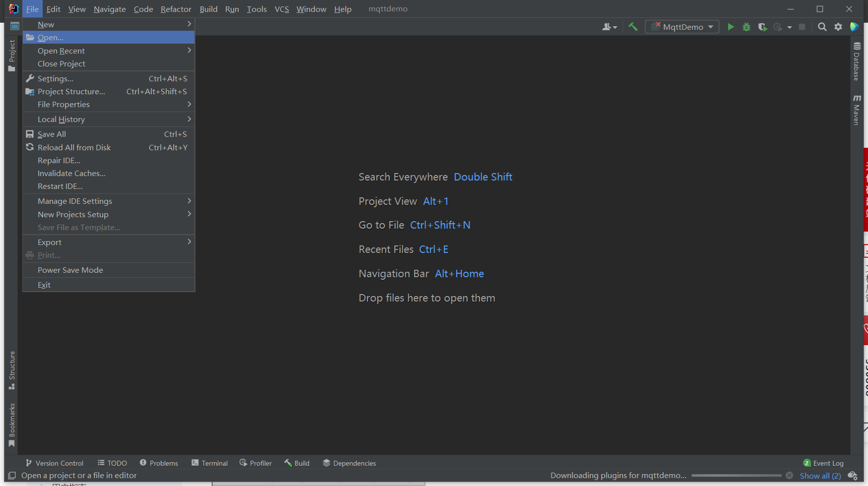The height and width of the screenshot is (486, 868).
Task: Choose Exit from the File menu
Action: (109, 285)
